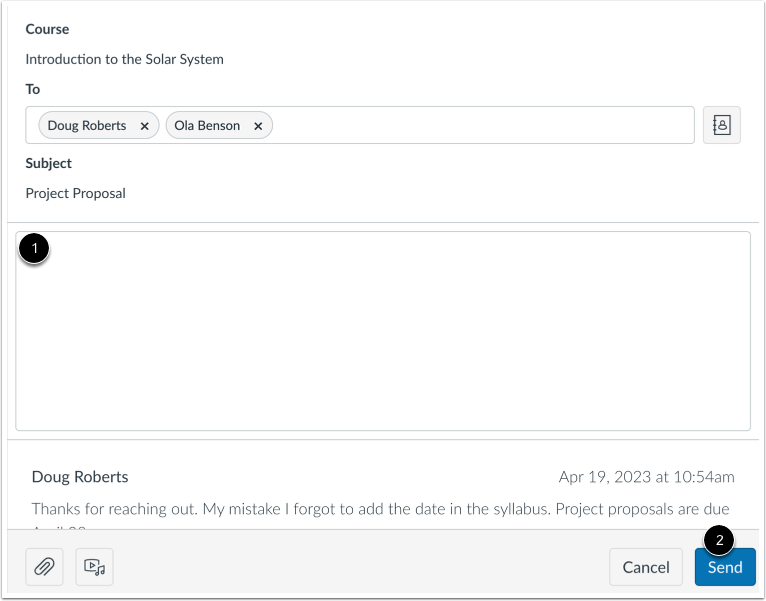Click the previous message text from Doug
Image resolution: width=766 pixels, height=601 pixels.
pyautogui.click(x=380, y=509)
